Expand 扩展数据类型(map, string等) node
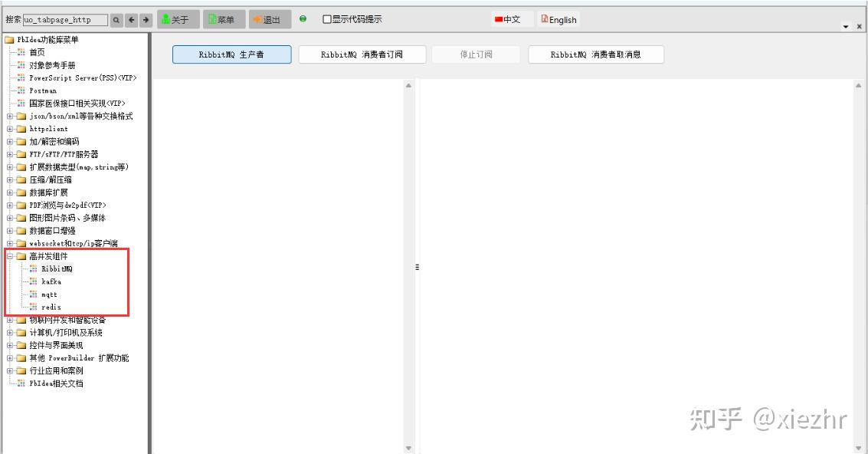The height and width of the screenshot is (454, 868). tap(9, 167)
